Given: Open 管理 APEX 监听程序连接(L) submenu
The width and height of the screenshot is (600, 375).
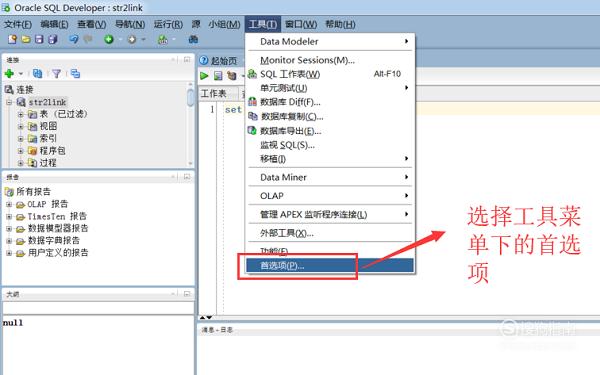Looking at the screenshot, I should click(x=330, y=214).
